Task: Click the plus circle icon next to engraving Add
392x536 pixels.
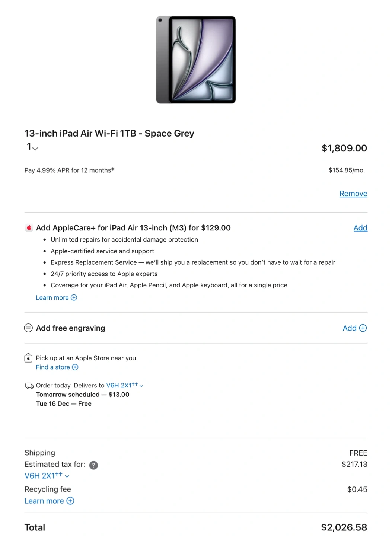Action: [x=363, y=328]
